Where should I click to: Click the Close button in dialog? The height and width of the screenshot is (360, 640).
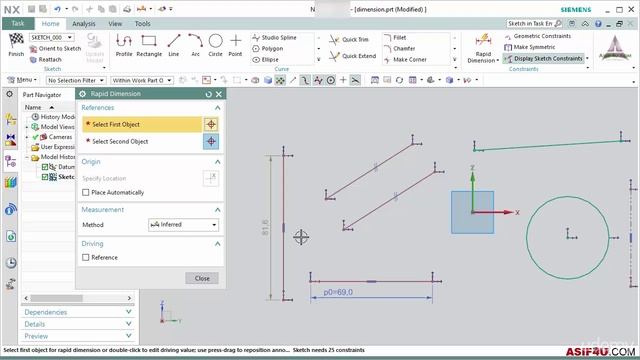point(202,278)
